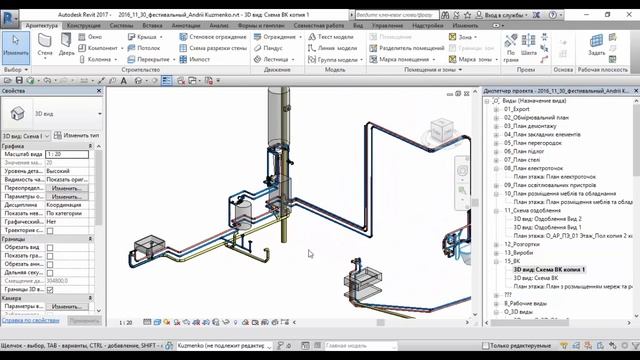Select the Стеновое ограждение tool

click(213, 37)
